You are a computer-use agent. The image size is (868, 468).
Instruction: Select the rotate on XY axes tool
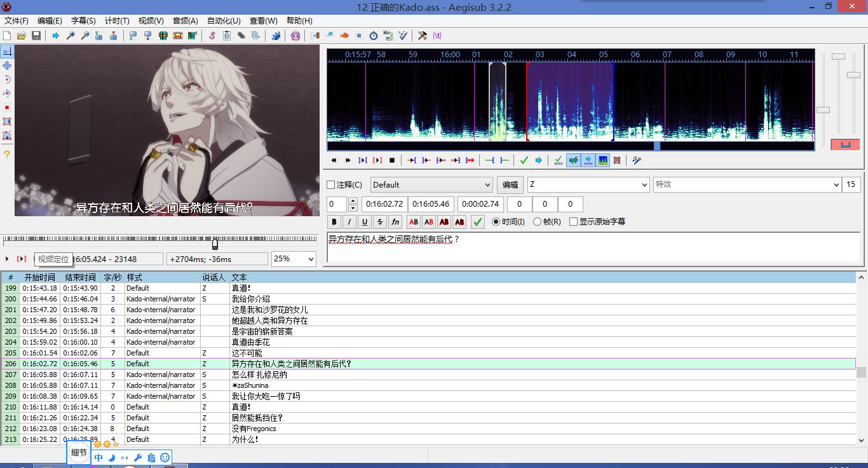7,93
